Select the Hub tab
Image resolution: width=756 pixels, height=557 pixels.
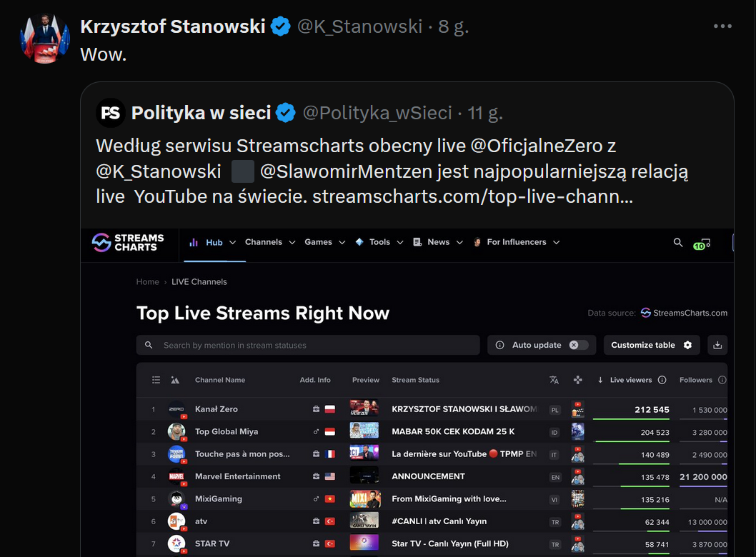pyautogui.click(x=207, y=243)
